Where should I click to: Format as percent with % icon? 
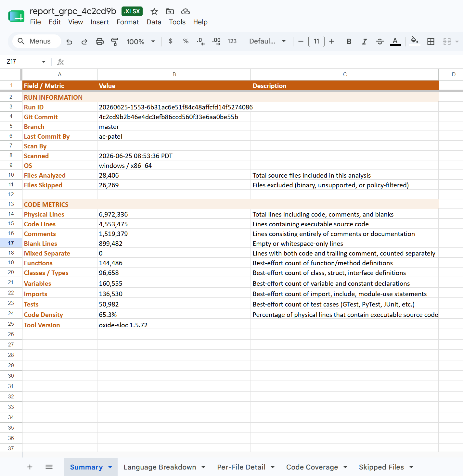click(186, 41)
